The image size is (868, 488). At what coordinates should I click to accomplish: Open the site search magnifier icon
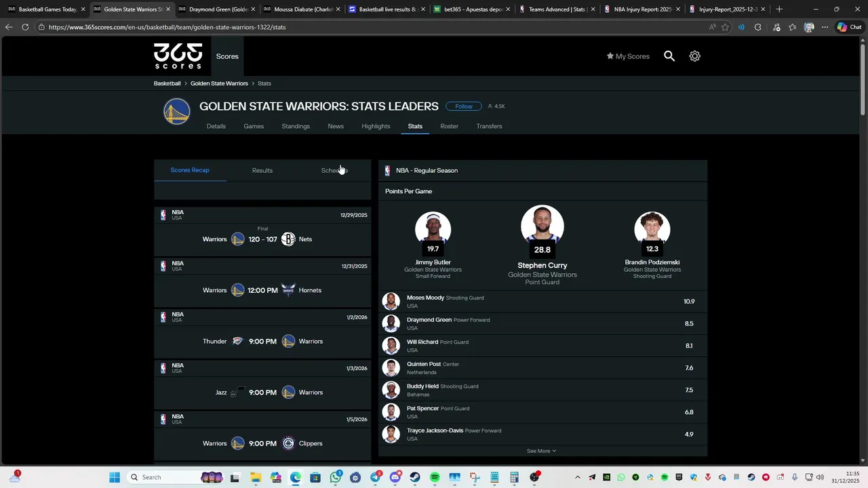click(x=669, y=56)
